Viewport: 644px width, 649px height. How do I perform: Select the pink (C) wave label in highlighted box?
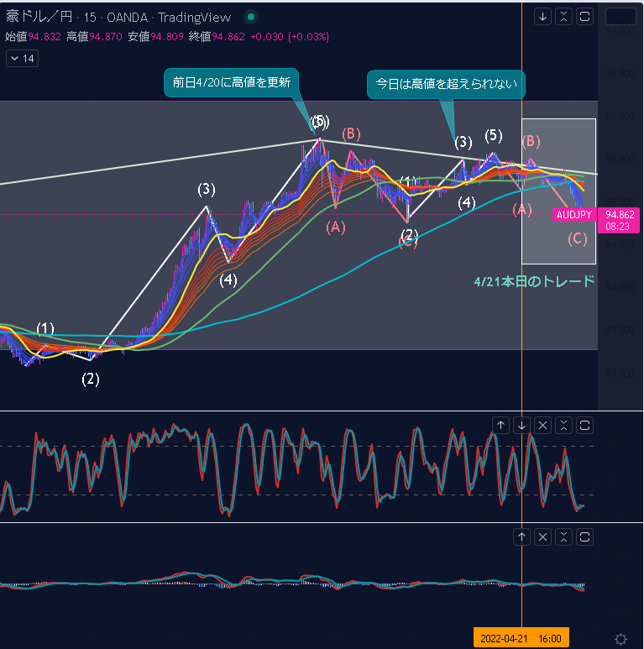coord(578,238)
